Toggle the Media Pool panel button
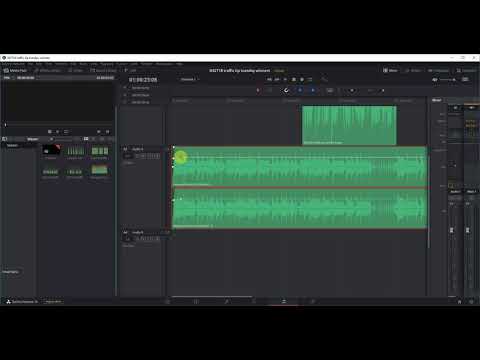 [x=15, y=71]
